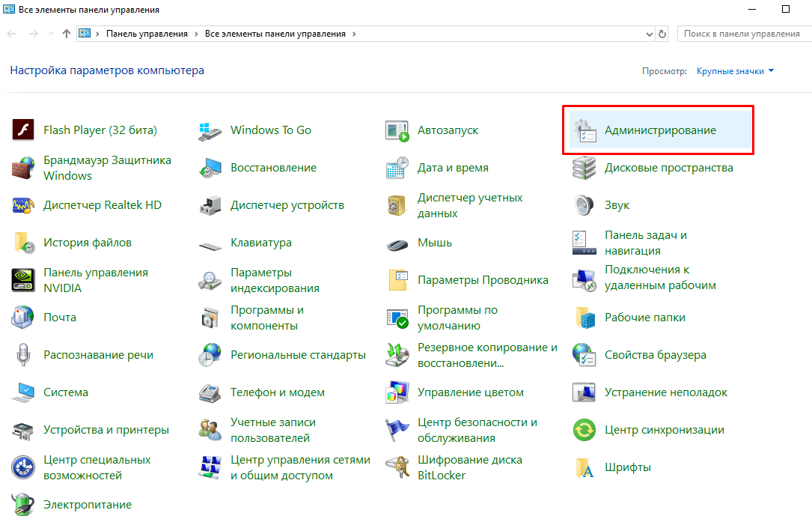
Task: Maximize the Control Panel window
Action: (x=786, y=9)
